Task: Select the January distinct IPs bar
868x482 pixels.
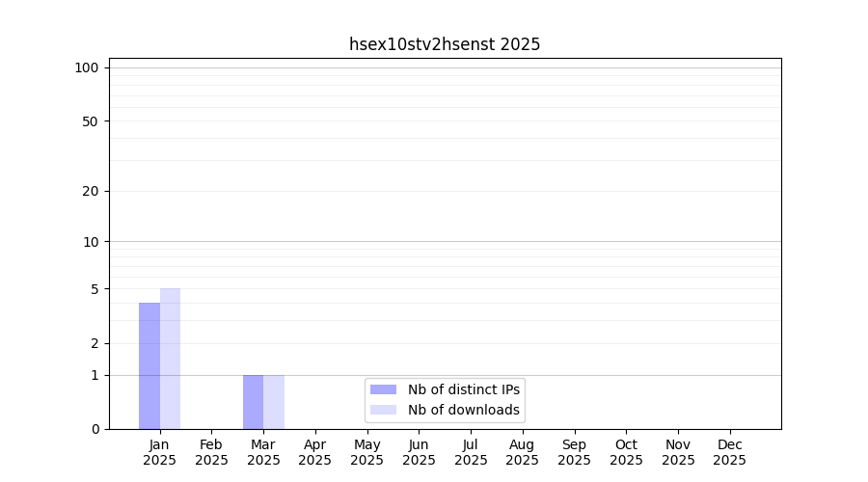Action: pyautogui.click(x=149, y=366)
